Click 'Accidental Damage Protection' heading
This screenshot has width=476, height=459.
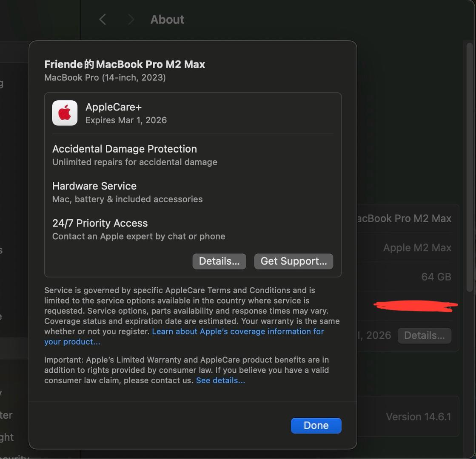point(125,149)
